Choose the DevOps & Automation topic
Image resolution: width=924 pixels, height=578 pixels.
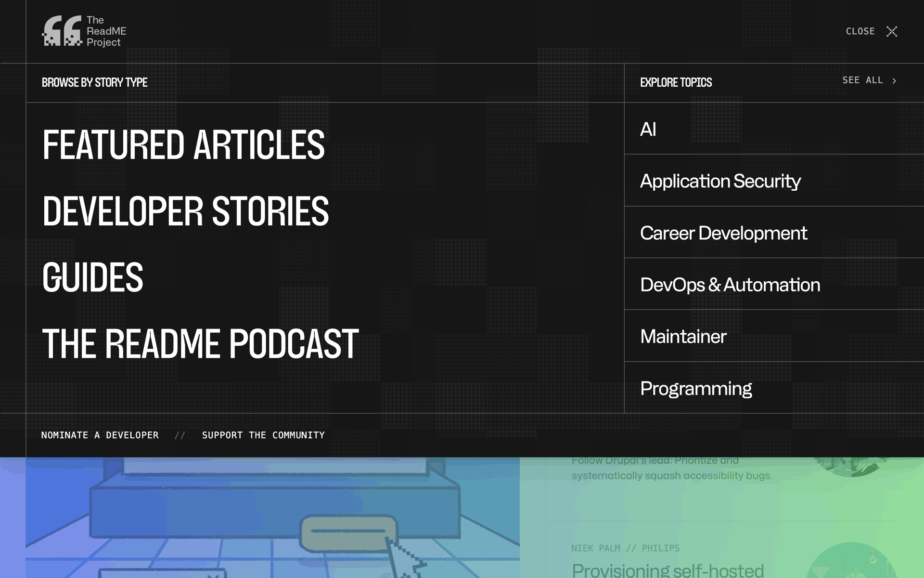tap(730, 285)
